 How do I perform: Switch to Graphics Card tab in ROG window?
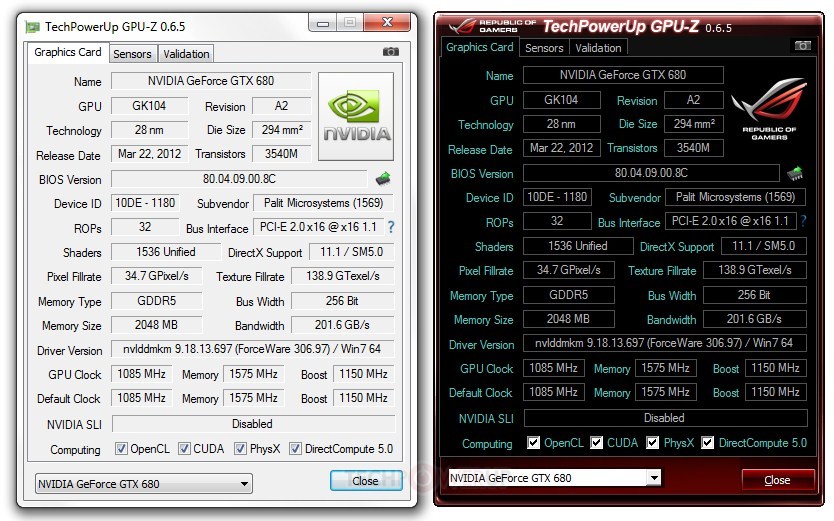pyautogui.click(x=480, y=47)
